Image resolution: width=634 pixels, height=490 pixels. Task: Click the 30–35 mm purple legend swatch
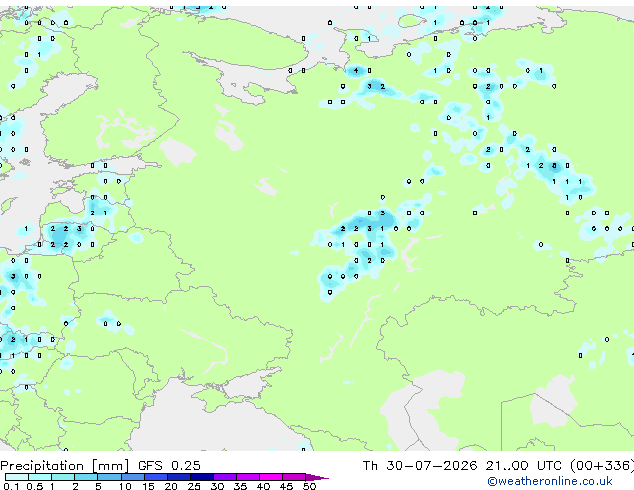pos(224,477)
